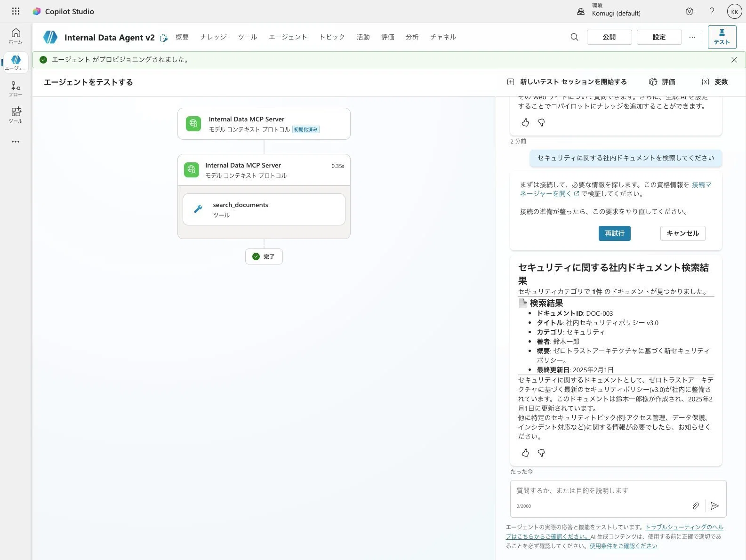The image size is (746, 560).
Task: Open the ツール tab in header
Action: (x=248, y=37)
